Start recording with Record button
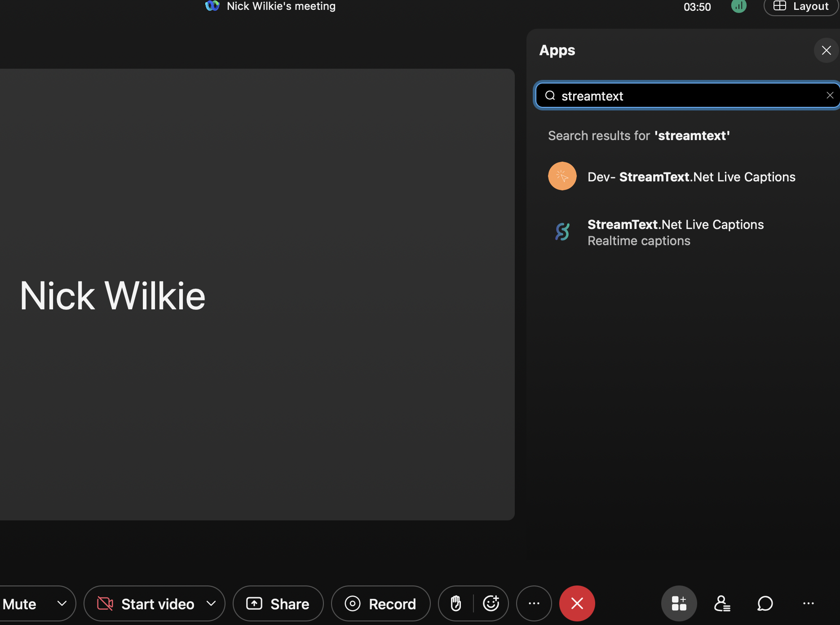Image resolution: width=840 pixels, height=625 pixels. pos(380,603)
